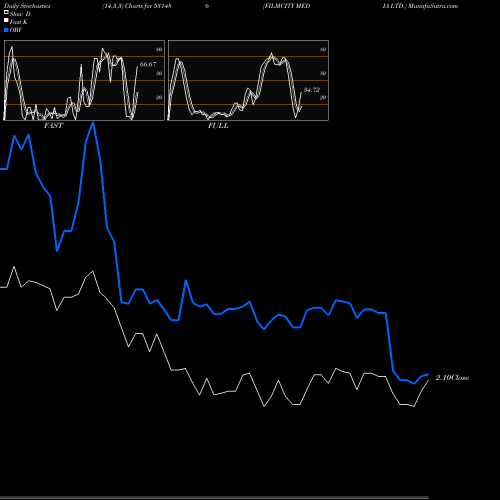Screen dimensions: 500x500
Task: Click the 80 level label in FAST chart
Action: (159, 49)
